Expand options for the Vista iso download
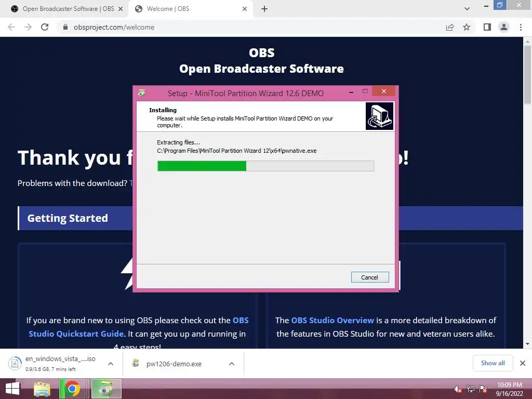 111,364
